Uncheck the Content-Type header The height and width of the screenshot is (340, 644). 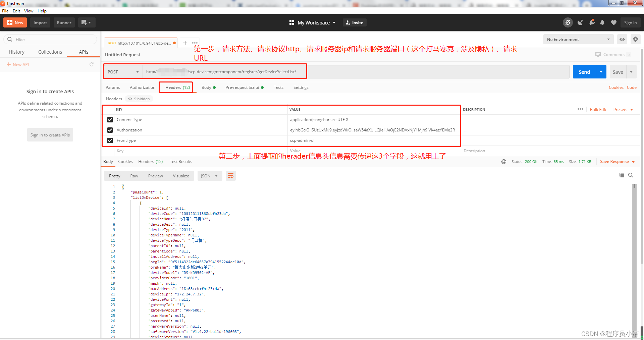(x=110, y=120)
